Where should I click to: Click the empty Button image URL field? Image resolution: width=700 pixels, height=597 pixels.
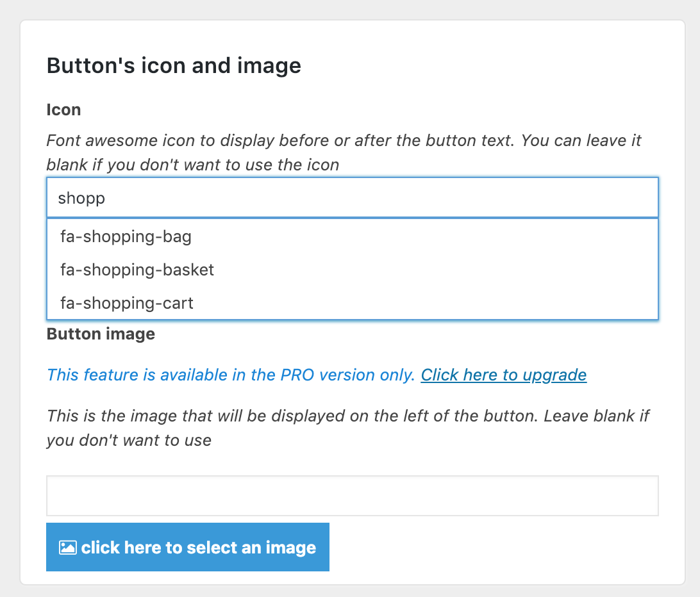tap(352, 496)
